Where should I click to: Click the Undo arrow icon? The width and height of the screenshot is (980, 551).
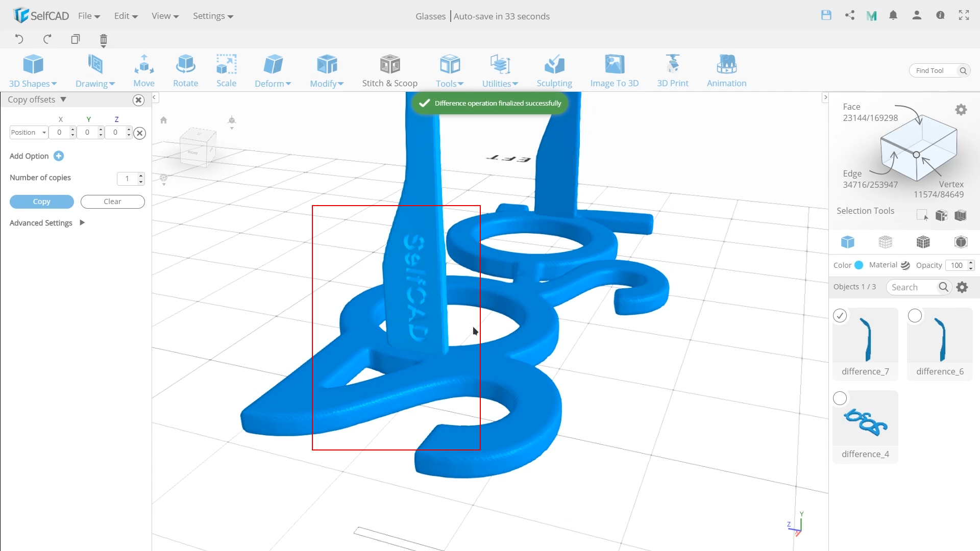click(19, 39)
